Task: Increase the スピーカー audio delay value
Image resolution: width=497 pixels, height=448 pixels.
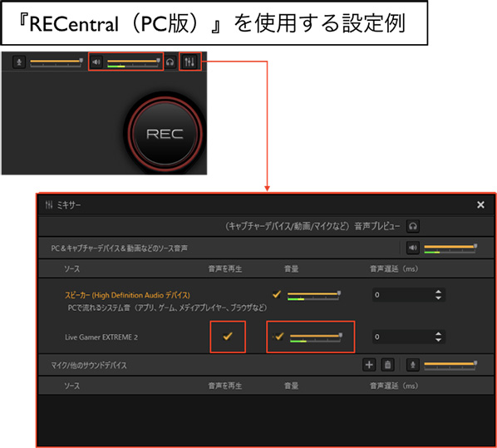Action: pos(438,292)
